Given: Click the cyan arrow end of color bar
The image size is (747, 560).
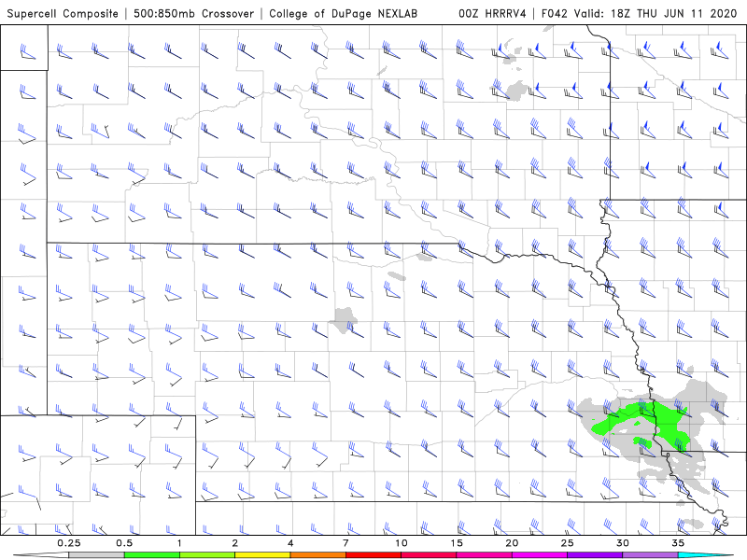Looking at the screenshot, I should coord(707,555).
